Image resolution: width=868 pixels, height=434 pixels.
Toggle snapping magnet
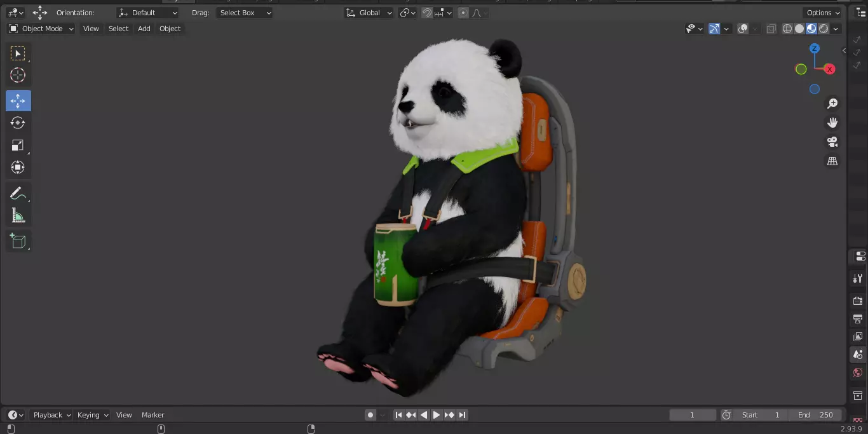[427, 13]
